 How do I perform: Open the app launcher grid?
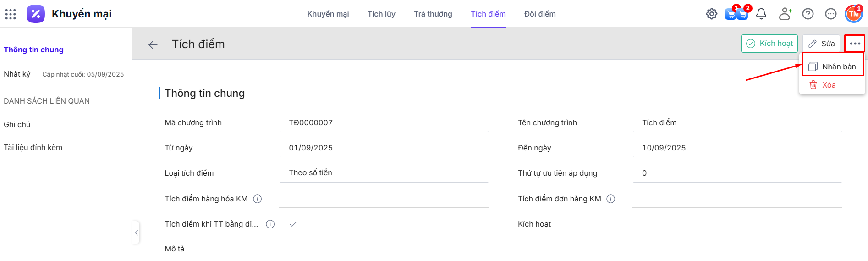[11, 14]
